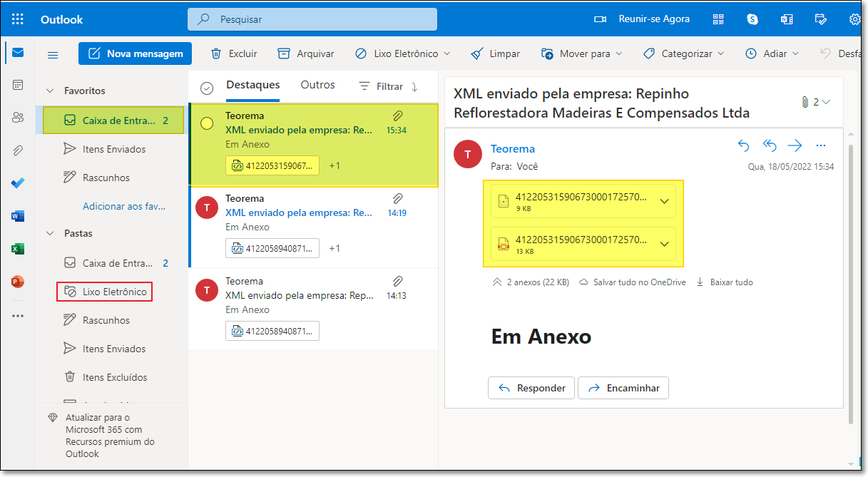Viewport: 868px width, 477px height.
Task: Reverse sort order arrow next to Filtrar
Action: click(414, 86)
